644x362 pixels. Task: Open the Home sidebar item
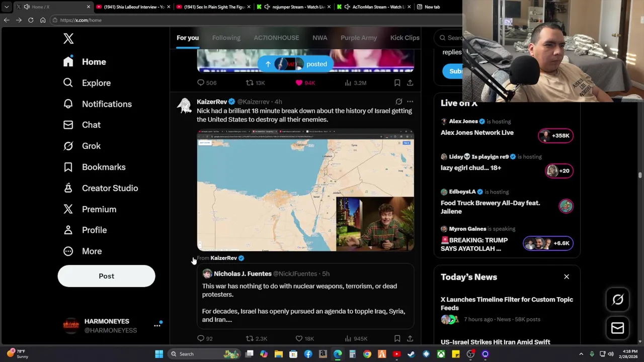pyautogui.click(x=85, y=62)
